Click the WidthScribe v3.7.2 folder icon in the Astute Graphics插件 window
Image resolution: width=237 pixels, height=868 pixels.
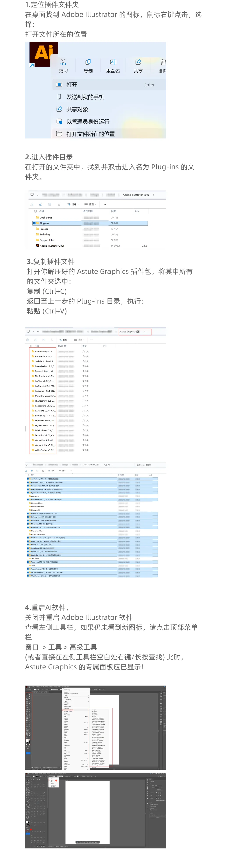click(33, 450)
